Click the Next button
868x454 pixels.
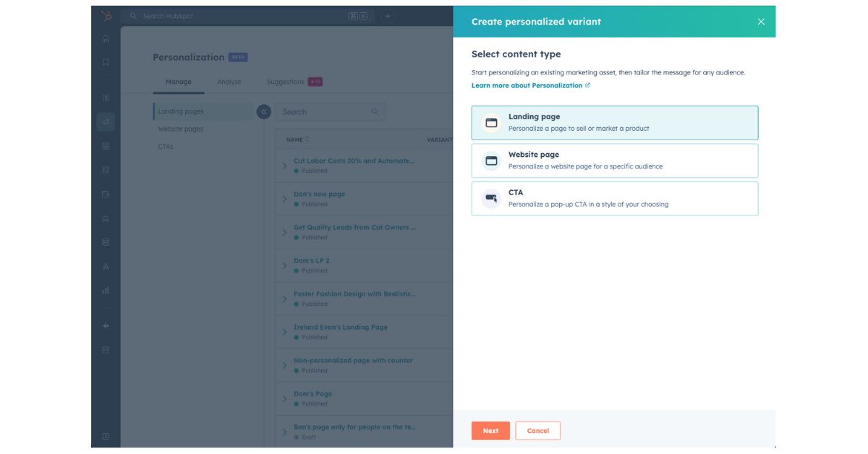[490, 430]
